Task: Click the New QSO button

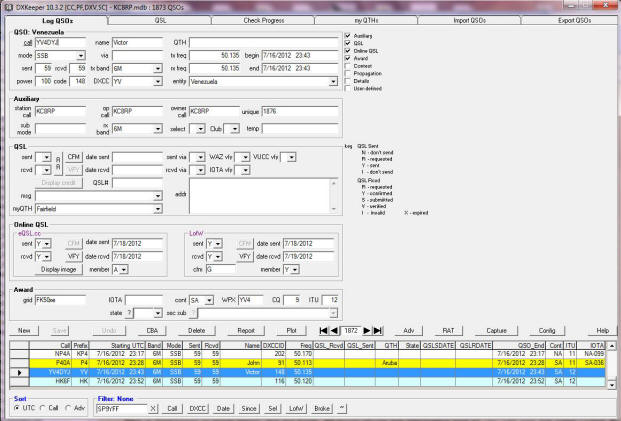Action: [x=24, y=331]
